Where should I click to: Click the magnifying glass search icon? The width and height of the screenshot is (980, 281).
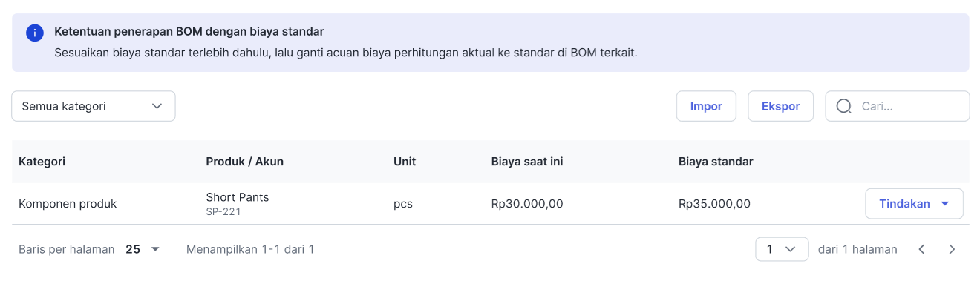(844, 106)
